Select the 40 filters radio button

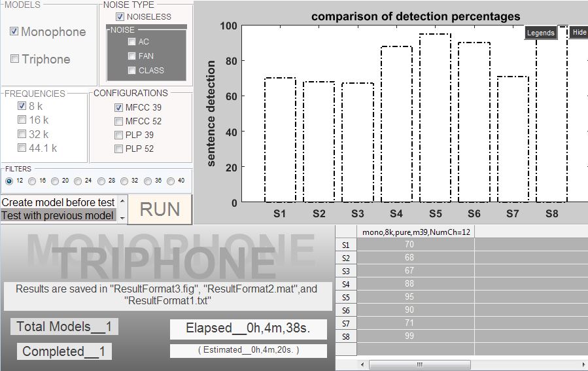tap(171, 181)
